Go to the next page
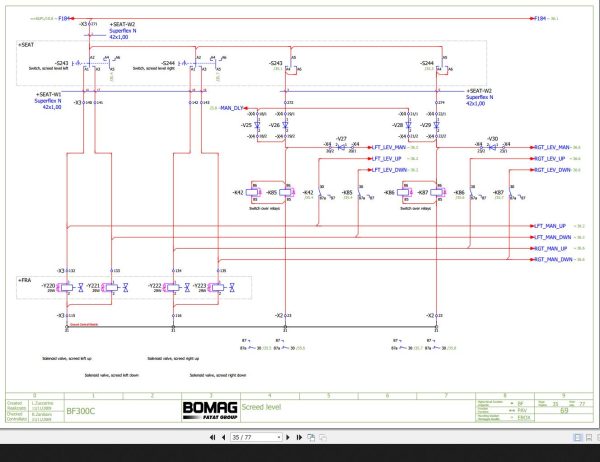600x462 pixels. click(x=288, y=437)
